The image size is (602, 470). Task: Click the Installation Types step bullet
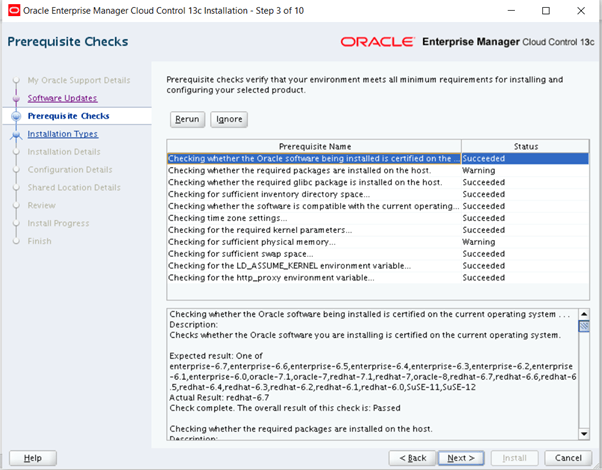16,134
